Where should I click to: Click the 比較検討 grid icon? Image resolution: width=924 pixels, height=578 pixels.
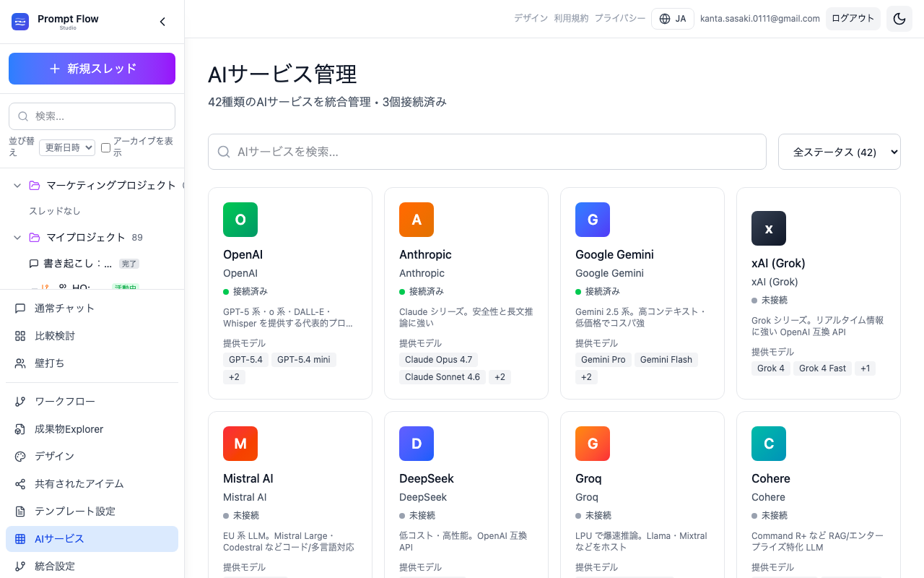[20, 336]
